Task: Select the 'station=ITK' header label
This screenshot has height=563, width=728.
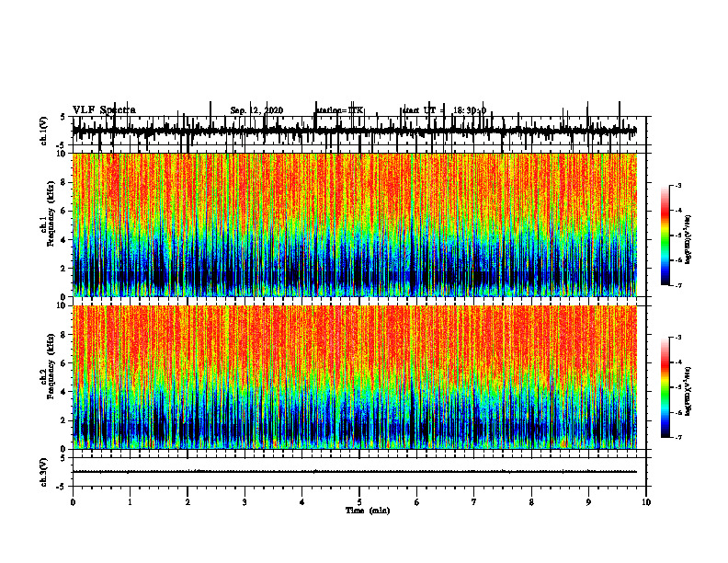Action: pyautogui.click(x=340, y=110)
